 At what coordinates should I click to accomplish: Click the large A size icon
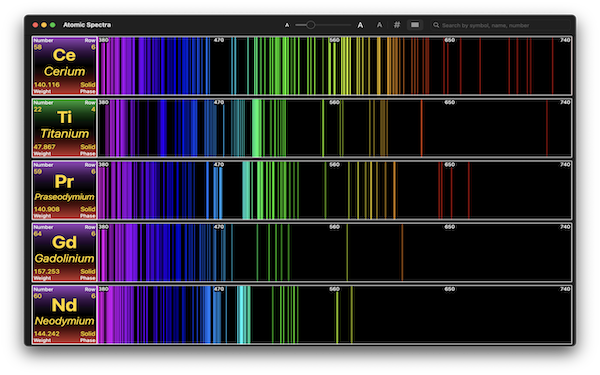(360, 25)
